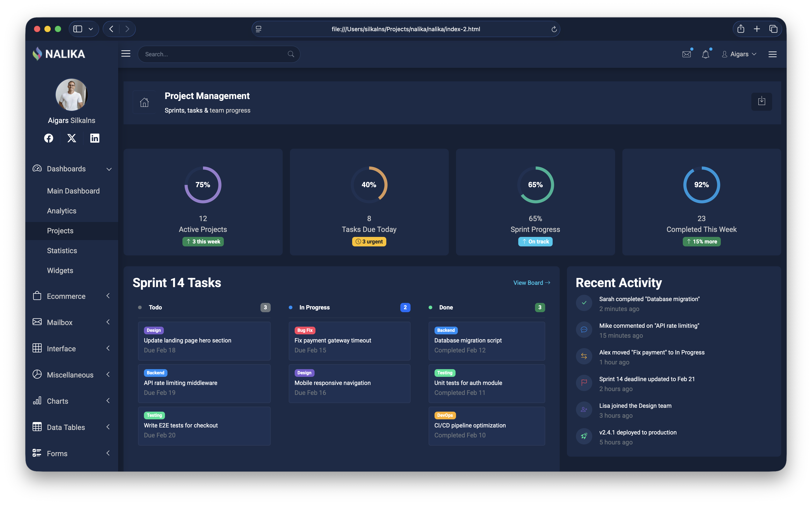Collapse the Dashboards section in the sidebar
812x505 pixels.
tap(109, 169)
